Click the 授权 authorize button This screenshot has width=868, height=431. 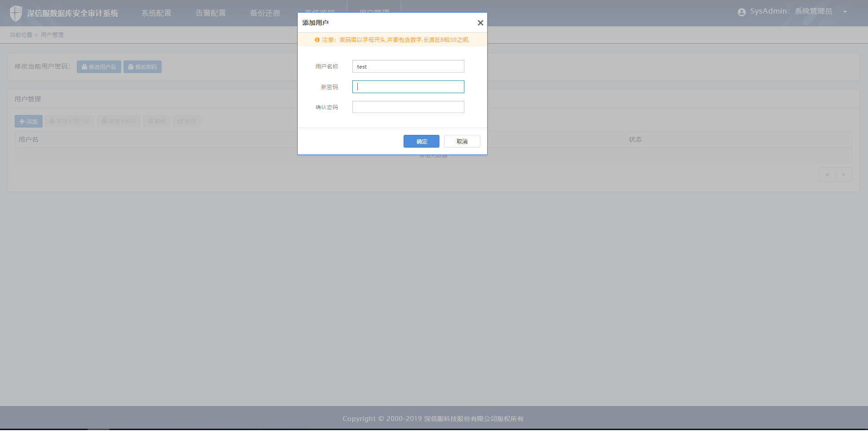[187, 121]
